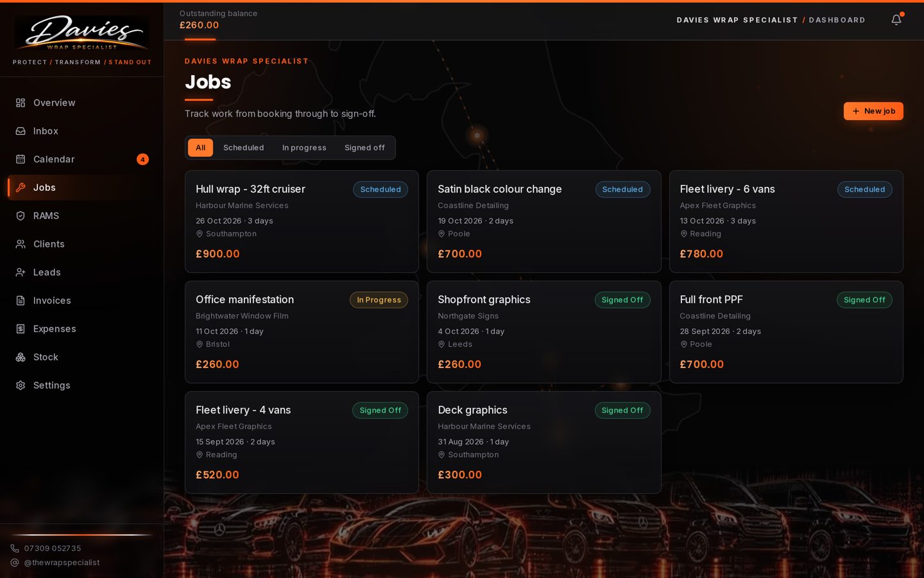Open the Deck graphics job card
This screenshot has height=578, width=924.
(544, 442)
